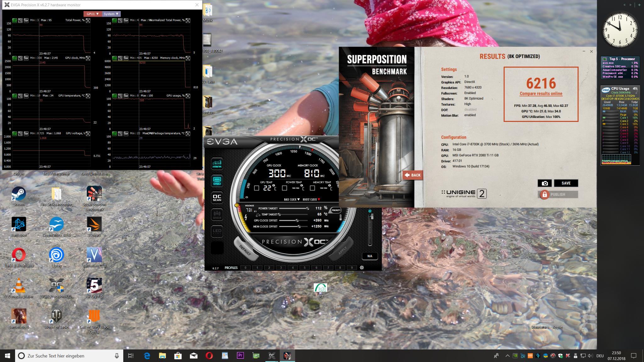
Task: Remove the Memory clock graph
Action: (x=188, y=58)
